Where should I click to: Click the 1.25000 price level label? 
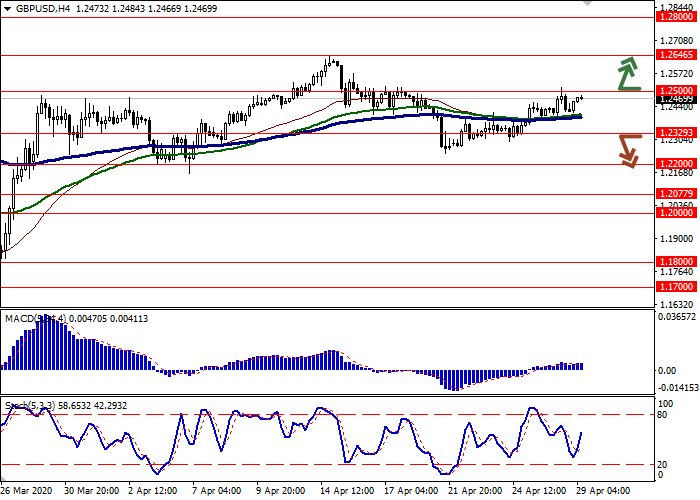coord(677,91)
